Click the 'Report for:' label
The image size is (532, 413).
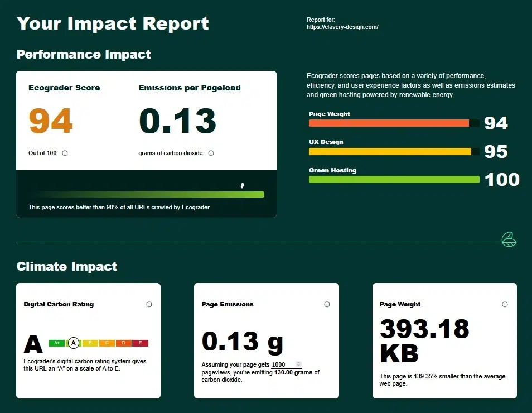321,20
